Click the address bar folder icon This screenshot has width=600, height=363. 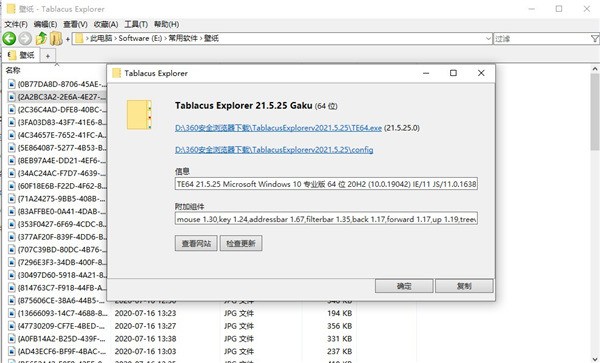(x=79, y=38)
